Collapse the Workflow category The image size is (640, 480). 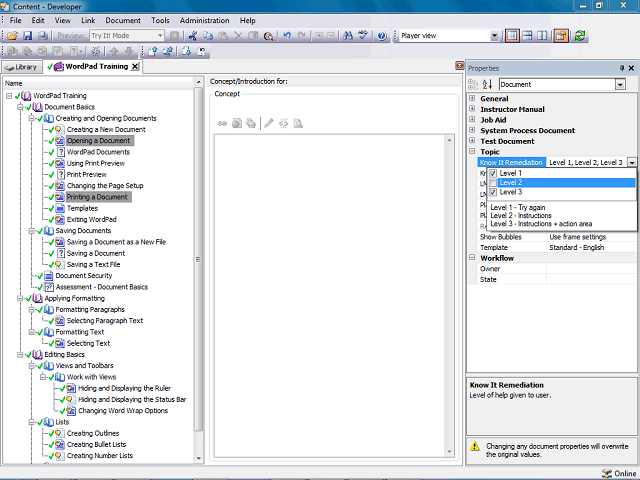(472, 258)
